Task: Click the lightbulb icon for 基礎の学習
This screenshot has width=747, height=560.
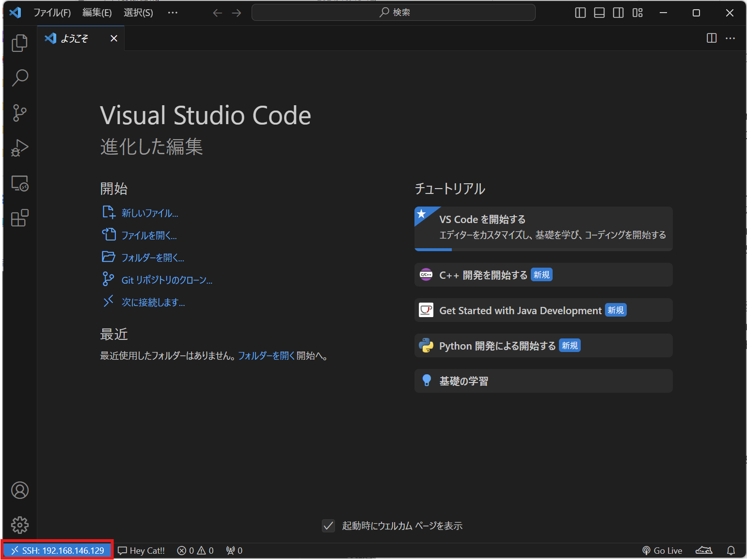Action: (x=427, y=381)
